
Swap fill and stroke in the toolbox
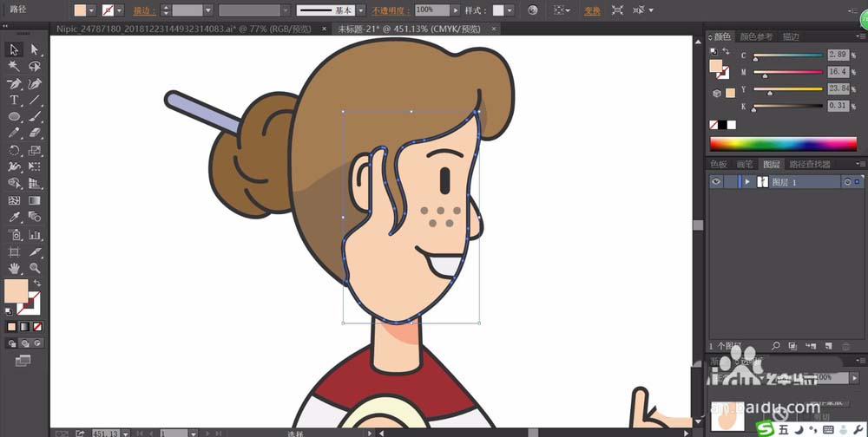click(37, 284)
